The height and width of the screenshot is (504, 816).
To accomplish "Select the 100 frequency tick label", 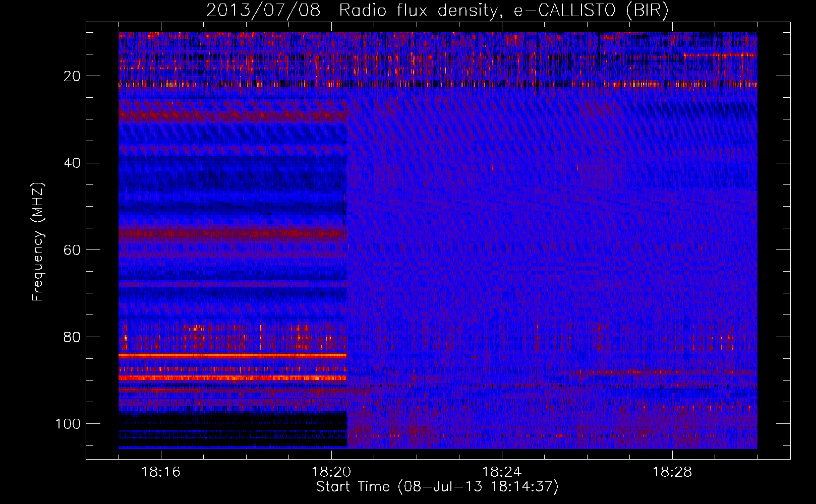I will pos(69,424).
